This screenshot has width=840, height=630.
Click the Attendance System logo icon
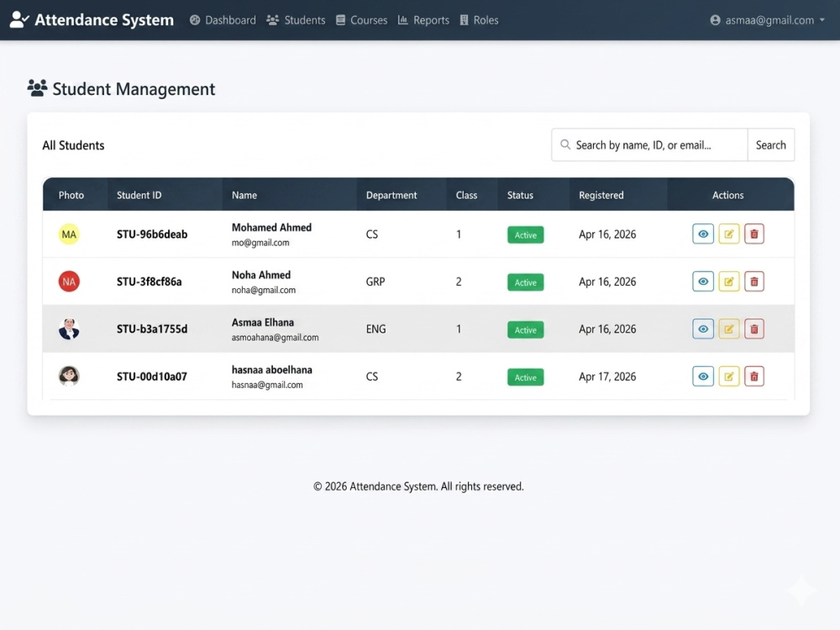(x=19, y=20)
